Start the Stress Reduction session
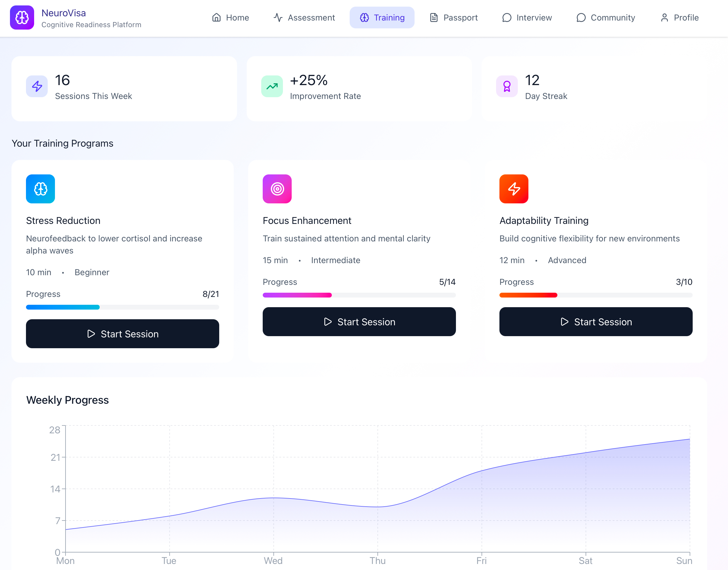Image resolution: width=728 pixels, height=570 pixels. [123, 334]
